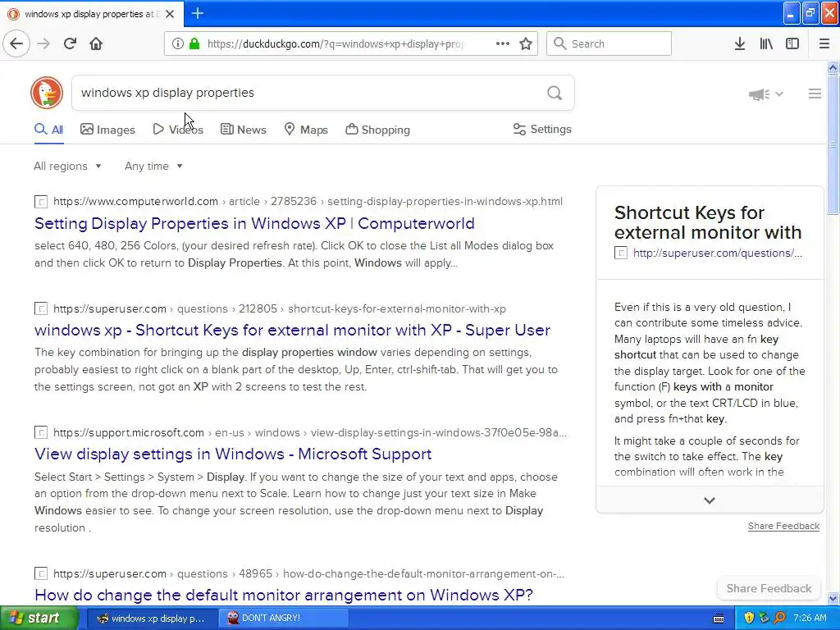The image size is (840, 630).
Task: Click the page vertical scrollbar thumb
Action: [x=833, y=144]
